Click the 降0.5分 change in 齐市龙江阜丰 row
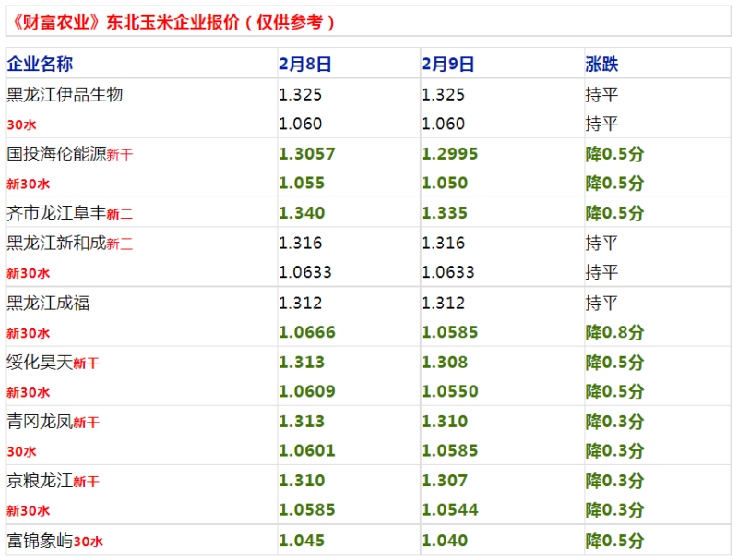The height and width of the screenshot is (560, 738). click(x=614, y=213)
